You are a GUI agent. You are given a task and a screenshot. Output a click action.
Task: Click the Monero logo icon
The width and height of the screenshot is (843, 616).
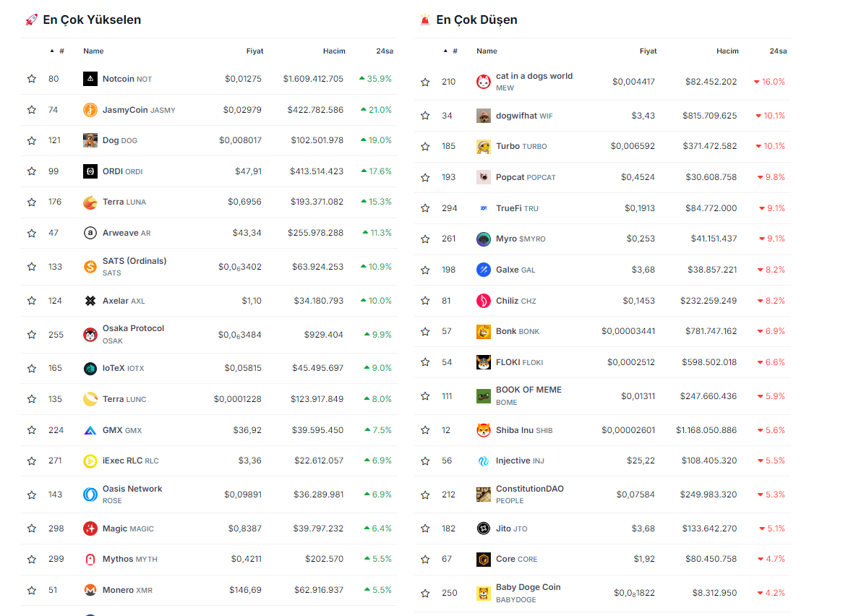click(90, 590)
